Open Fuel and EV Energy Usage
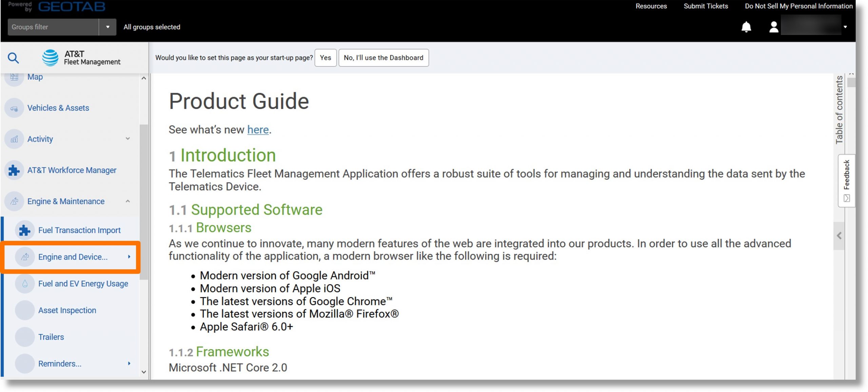This screenshot has height=392, width=868. pos(83,284)
